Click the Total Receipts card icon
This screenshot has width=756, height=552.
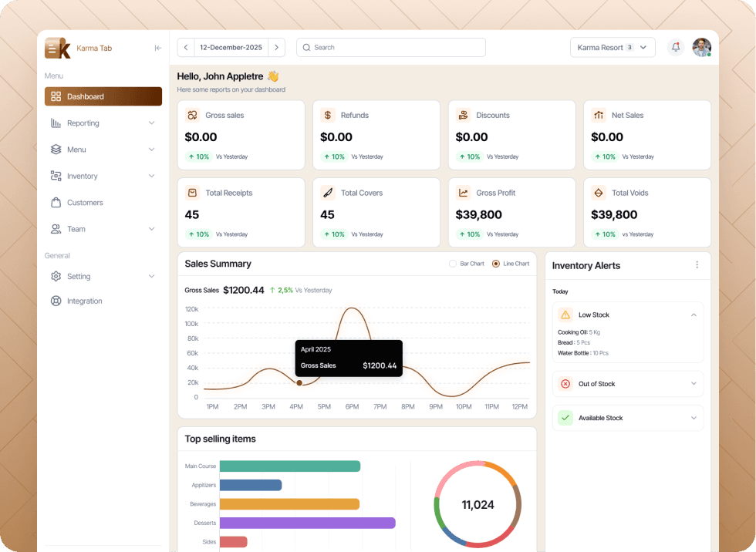(192, 193)
